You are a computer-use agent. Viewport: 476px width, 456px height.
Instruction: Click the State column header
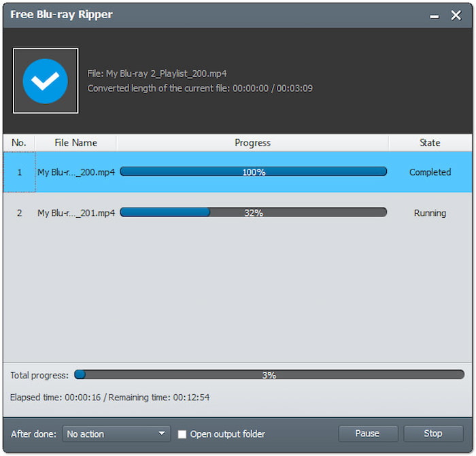(430, 143)
